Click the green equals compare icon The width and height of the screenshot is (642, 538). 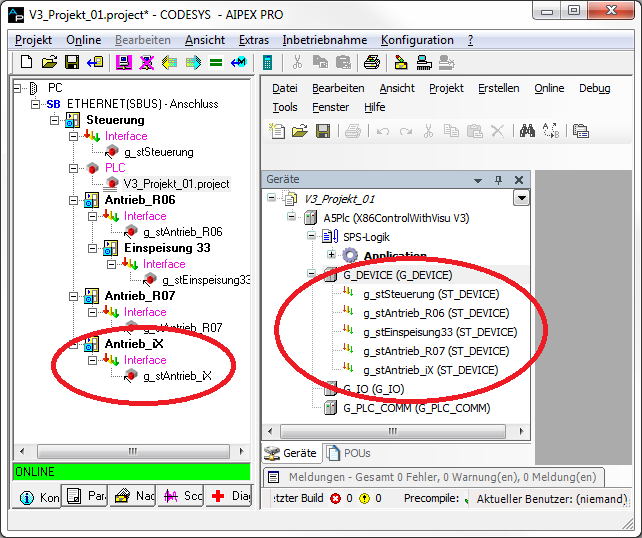point(216,63)
